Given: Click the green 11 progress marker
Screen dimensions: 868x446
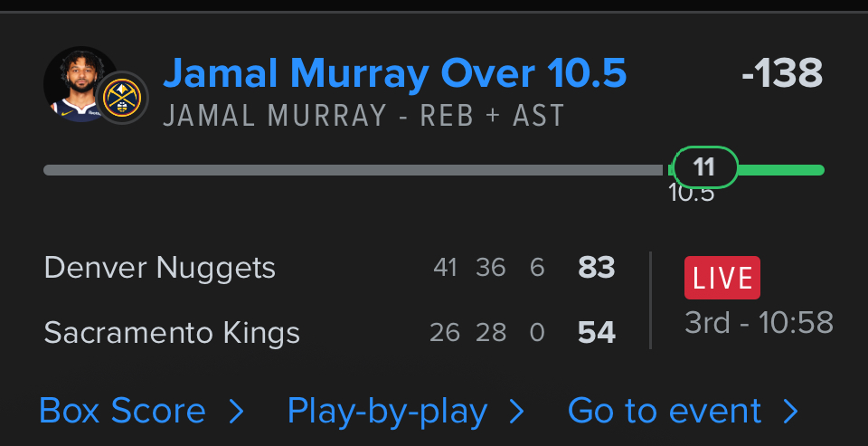Looking at the screenshot, I should 705,167.
